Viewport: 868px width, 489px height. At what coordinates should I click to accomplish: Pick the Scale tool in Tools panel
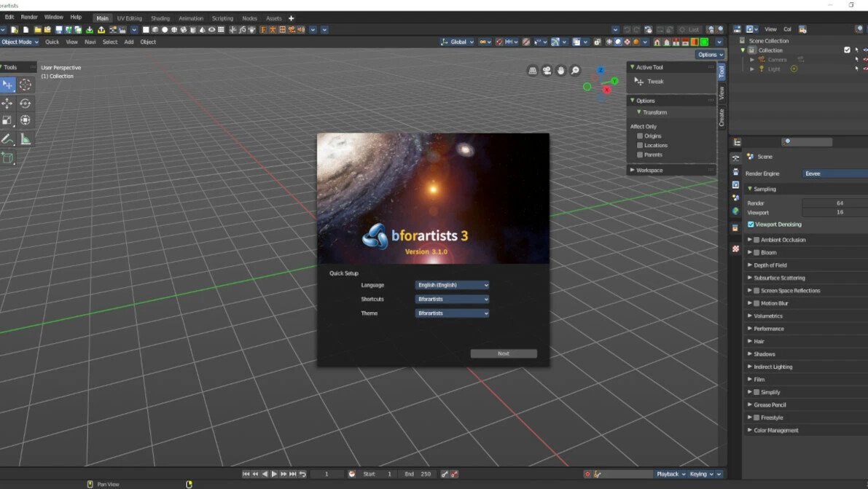click(8, 120)
